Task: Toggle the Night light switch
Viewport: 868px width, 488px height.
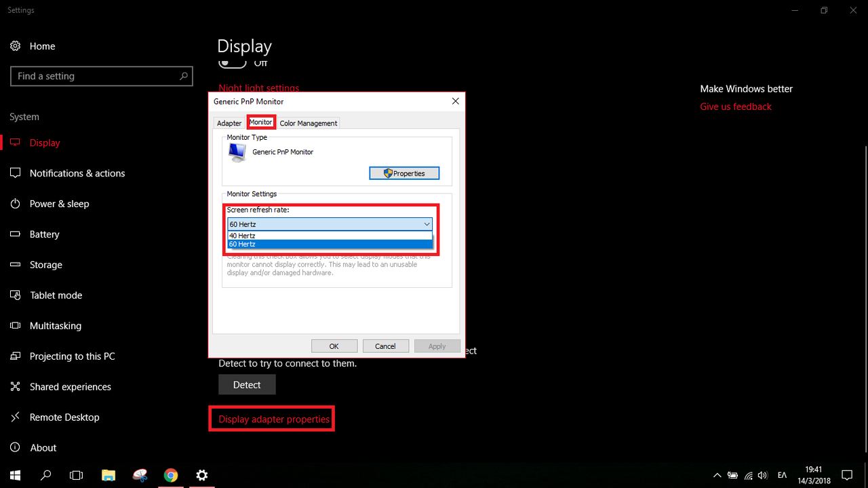Action: click(x=232, y=62)
